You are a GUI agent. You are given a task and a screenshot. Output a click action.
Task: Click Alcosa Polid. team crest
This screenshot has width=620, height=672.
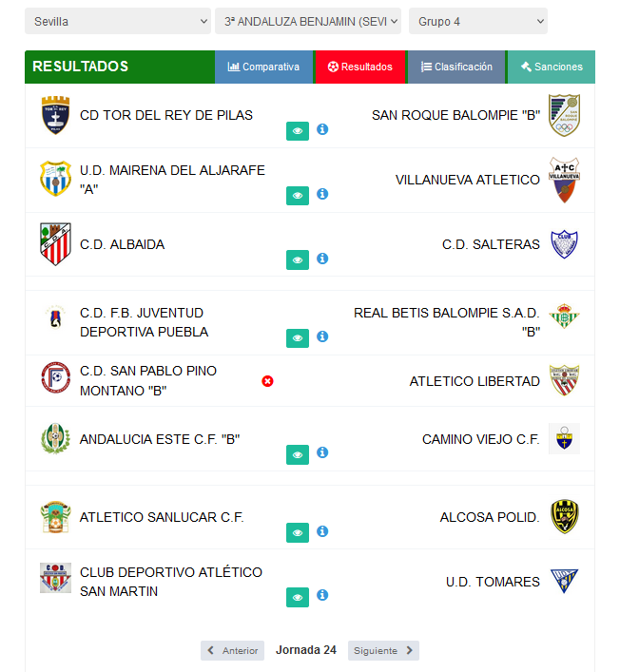click(564, 517)
